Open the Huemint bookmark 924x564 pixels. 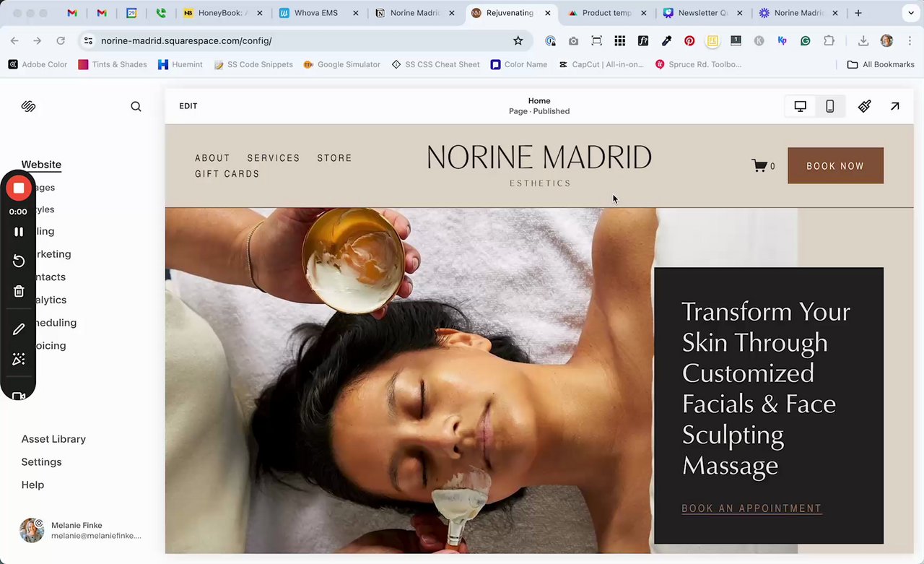coord(180,64)
